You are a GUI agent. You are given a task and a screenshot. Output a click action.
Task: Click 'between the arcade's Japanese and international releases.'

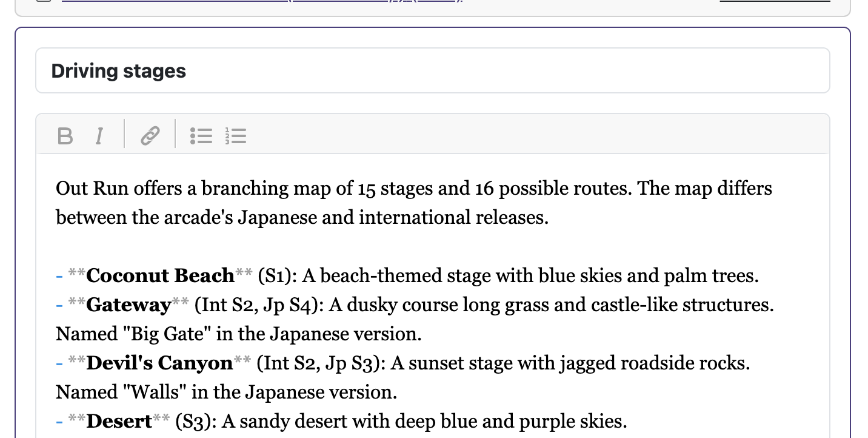(302, 218)
